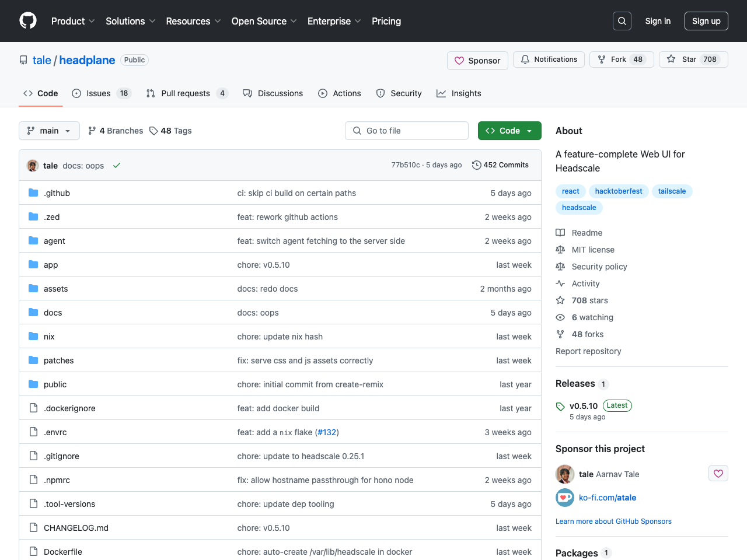Click the Sign in link
This screenshot has width=747, height=560.
coord(658,21)
